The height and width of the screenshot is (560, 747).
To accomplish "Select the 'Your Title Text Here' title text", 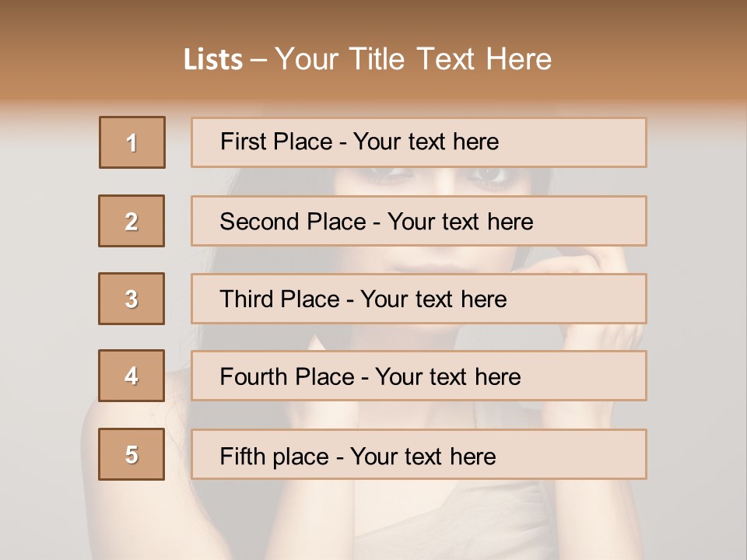I will coord(413,59).
